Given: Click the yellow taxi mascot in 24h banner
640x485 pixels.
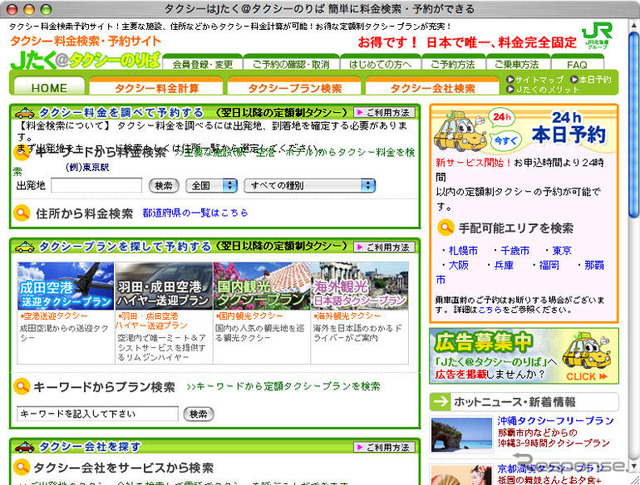Looking at the screenshot, I should 460,131.
